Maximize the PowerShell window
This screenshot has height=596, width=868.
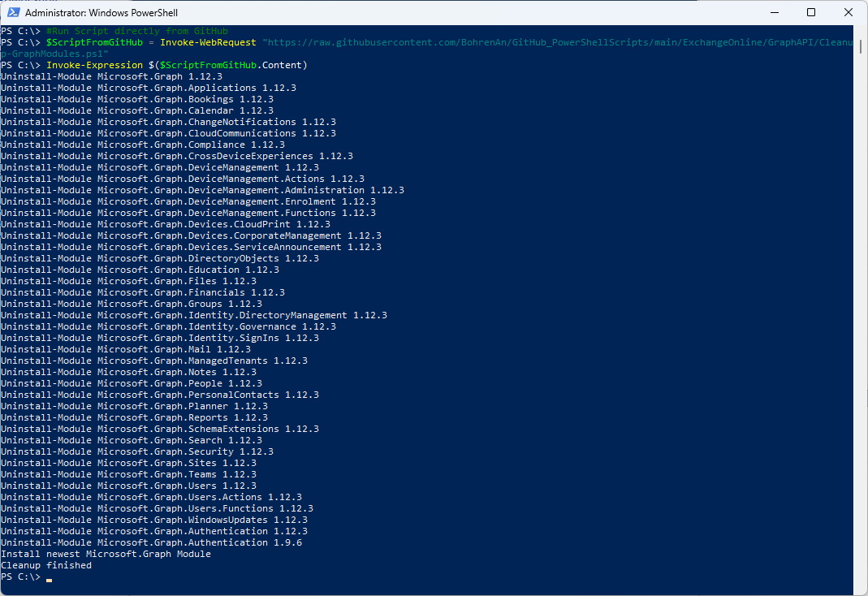point(811,12)
